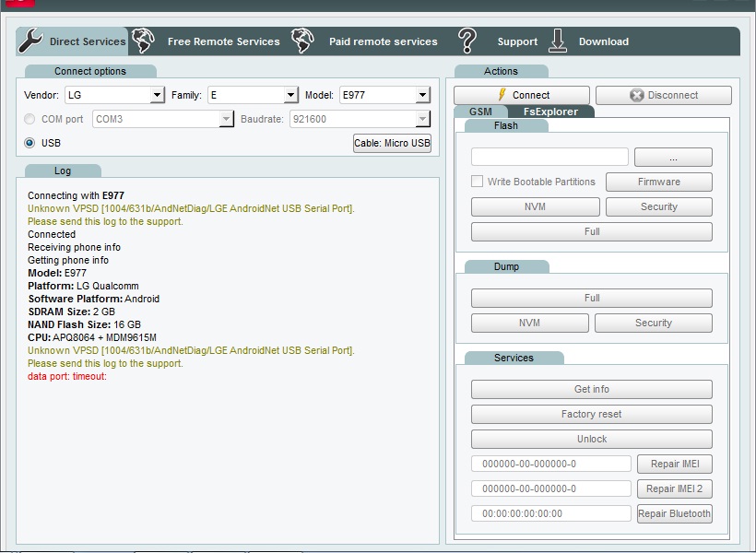Click the NVM button under Flash
The image size is (756, 553).
point(535,206)
